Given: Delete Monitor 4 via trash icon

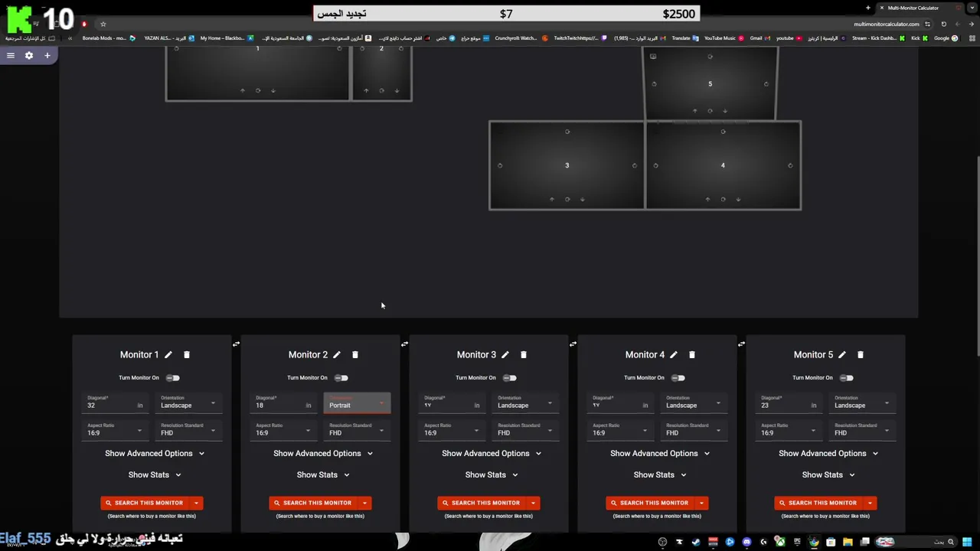Looking at the screenshot, I should tap(692, 354).
